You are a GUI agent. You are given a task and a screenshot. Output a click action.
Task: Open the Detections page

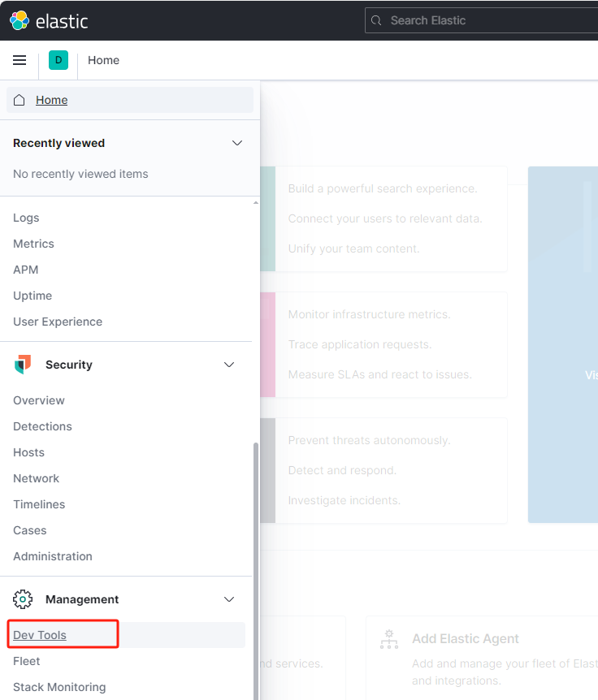point(42,426)
